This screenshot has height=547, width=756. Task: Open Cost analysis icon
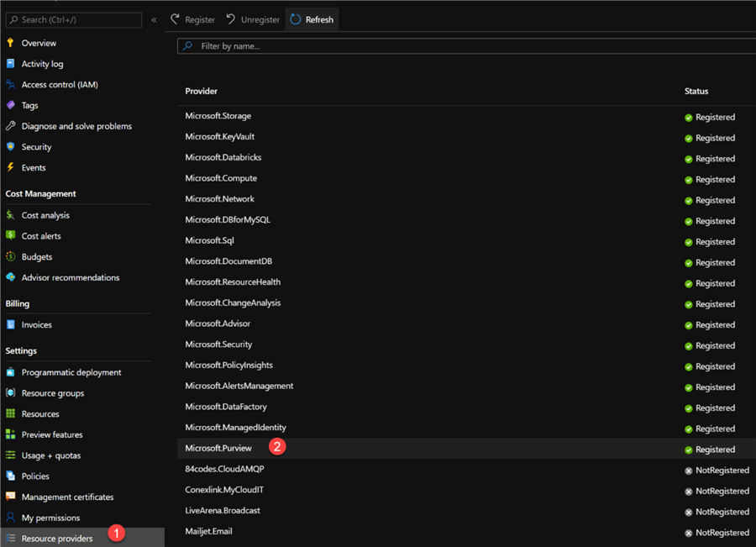11,215
